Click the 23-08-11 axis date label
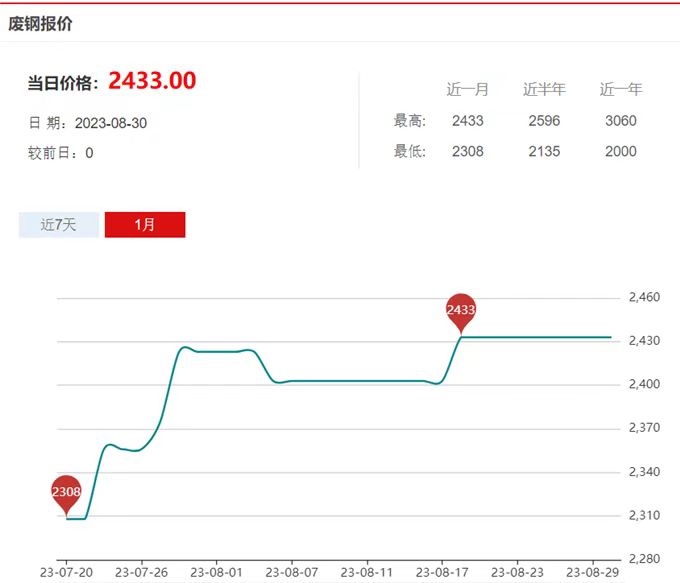Image resolution: width=680 pixels, height=583 pixels. point(367,573)
